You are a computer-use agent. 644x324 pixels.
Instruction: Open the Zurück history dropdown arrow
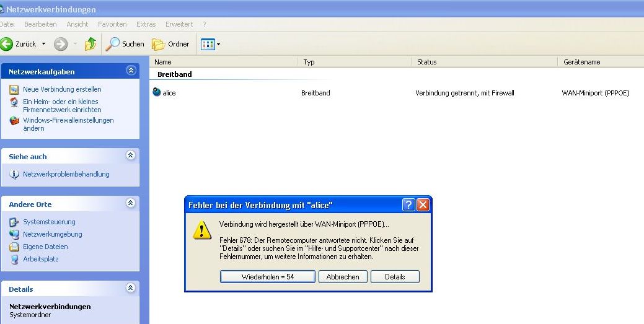coord(43,44)
